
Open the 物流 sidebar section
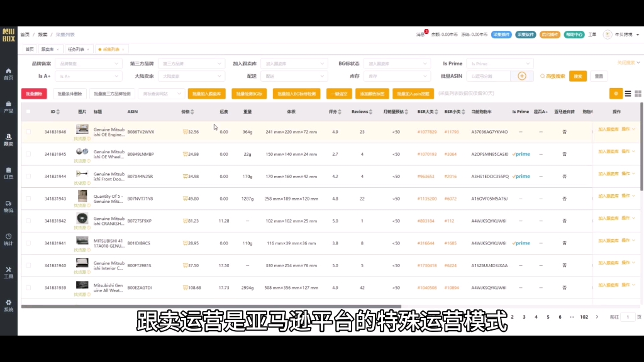pyautogui.click(x=8, y=206)
